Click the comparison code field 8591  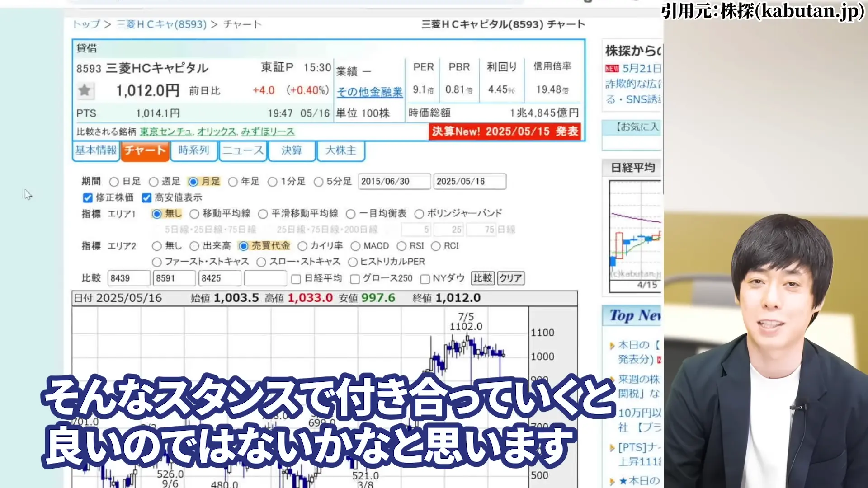175,278
